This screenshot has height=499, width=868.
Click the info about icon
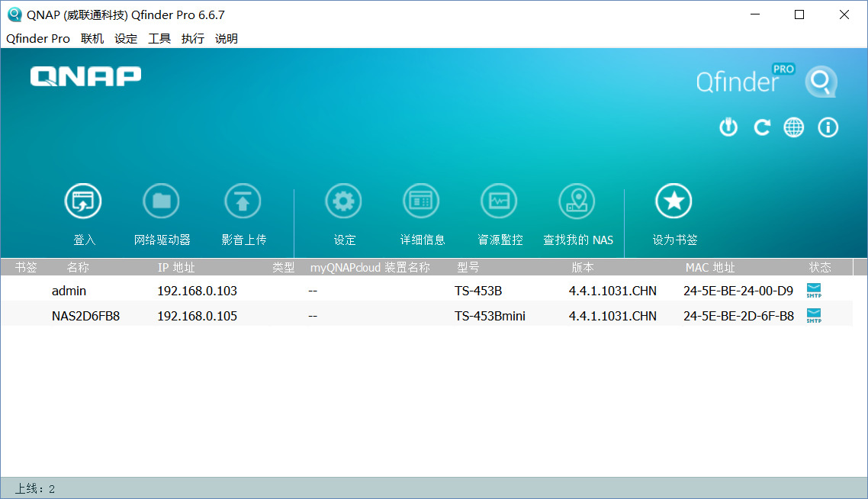[828, 127]
